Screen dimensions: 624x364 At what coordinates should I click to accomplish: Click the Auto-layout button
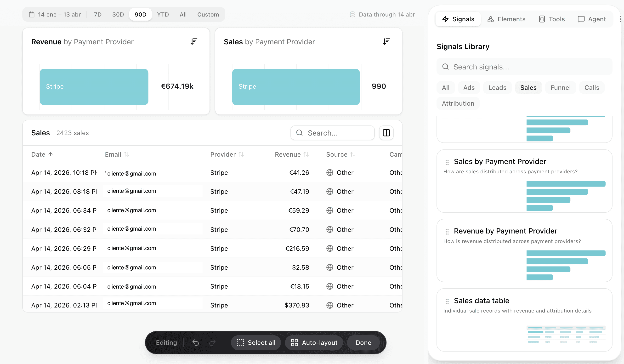pyautogui.click(x=314, y=343)
